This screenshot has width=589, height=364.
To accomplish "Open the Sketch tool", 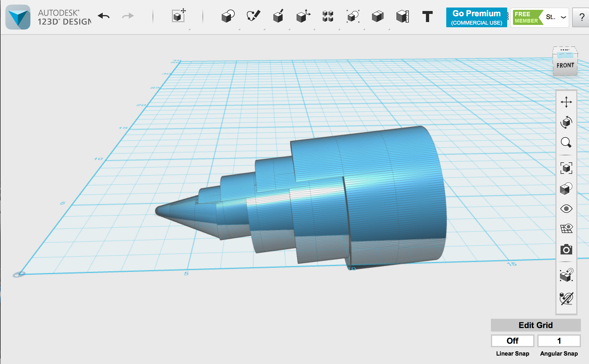I will click(x=253, y=17).
